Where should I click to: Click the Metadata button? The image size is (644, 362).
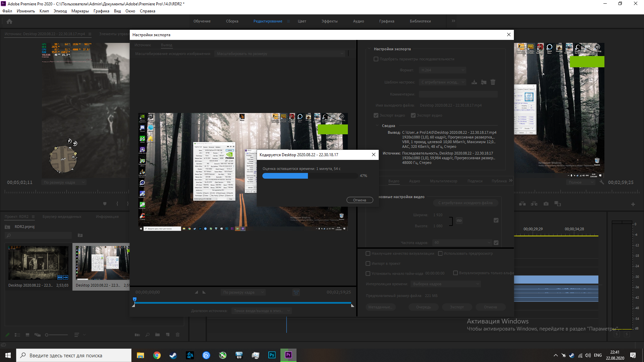[x=380, y=307]
